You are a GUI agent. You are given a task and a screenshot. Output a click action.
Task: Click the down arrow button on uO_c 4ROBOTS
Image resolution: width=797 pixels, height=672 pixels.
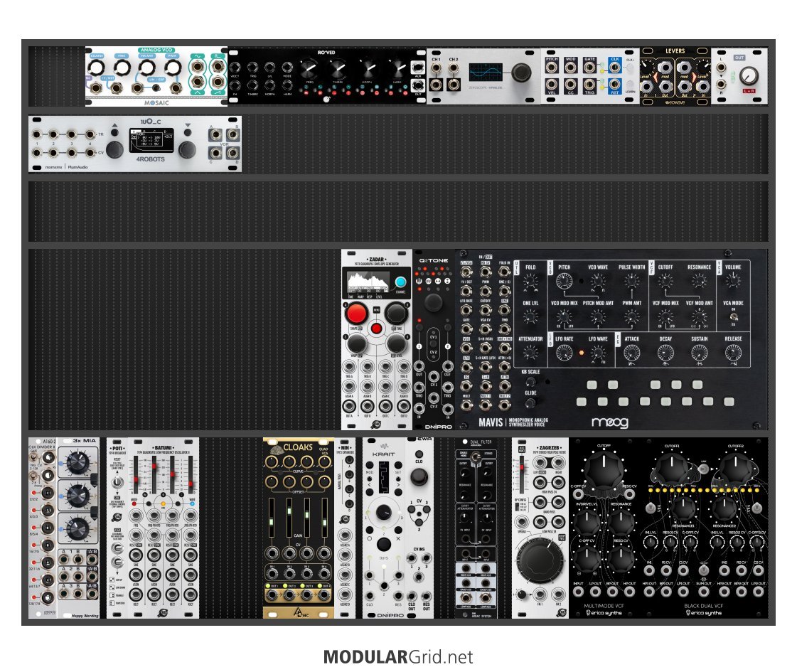click(188, 133)
